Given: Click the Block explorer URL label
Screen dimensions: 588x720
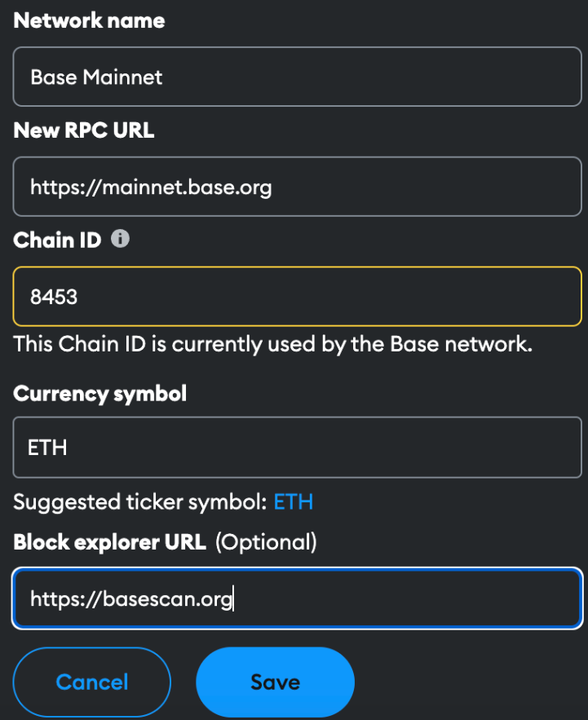Looking at the screenshot, I should pos(109,541).
